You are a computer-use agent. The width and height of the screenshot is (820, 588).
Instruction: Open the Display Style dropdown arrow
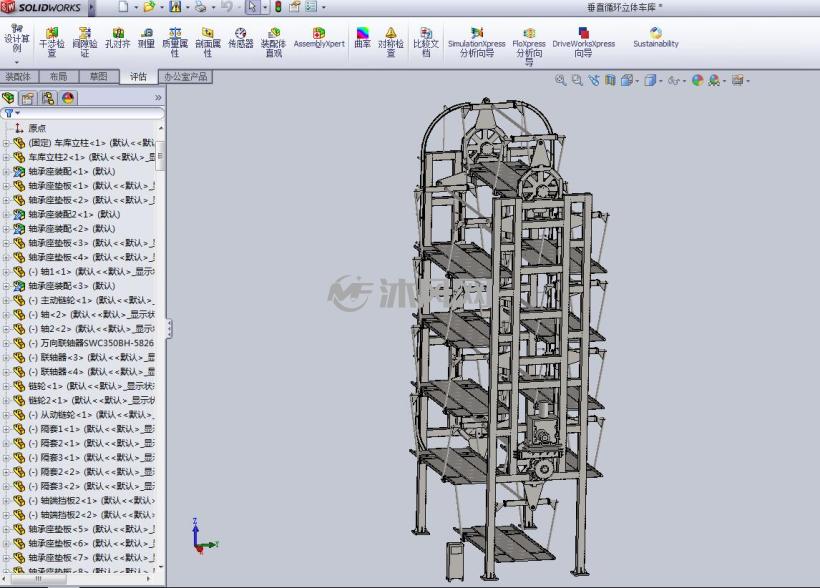pyautogui.click(x=661, y=81)
